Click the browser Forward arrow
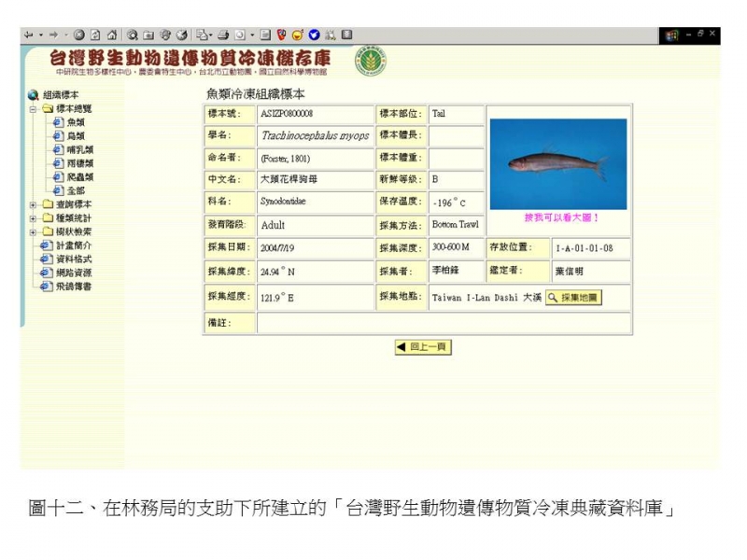Image resolution: width=747 pixels, height=560 pixels. [x=53, y=35]
